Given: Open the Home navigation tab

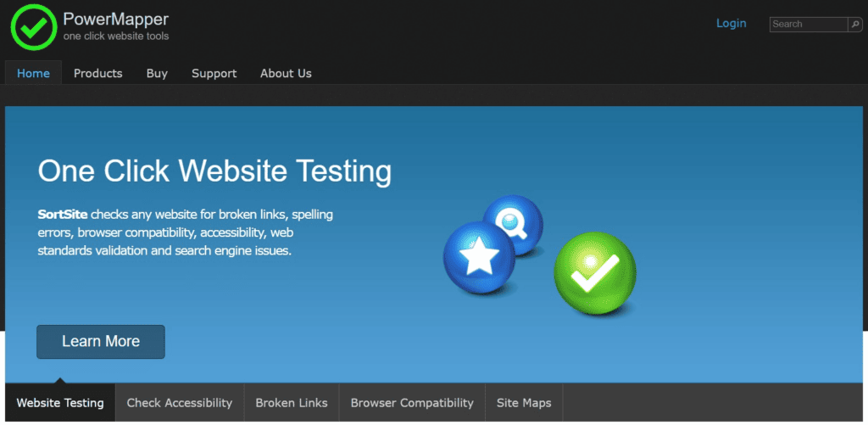Looking at the screenshot, I should 33,73.
